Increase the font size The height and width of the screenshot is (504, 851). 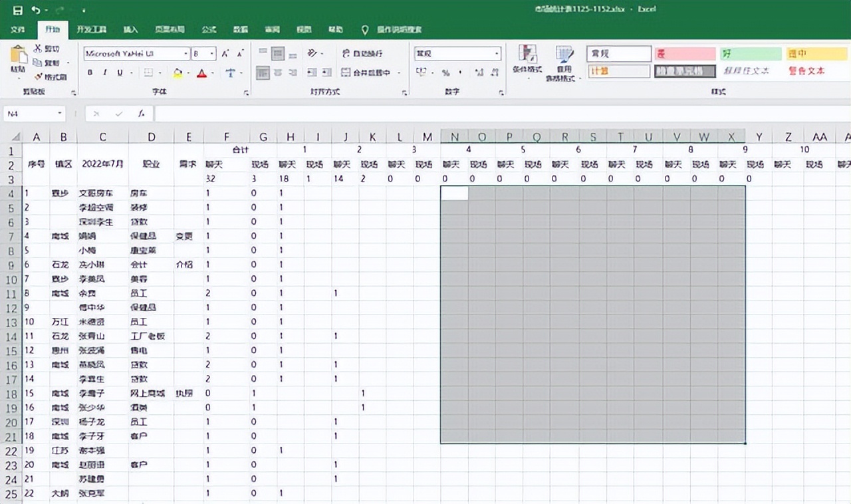tap(225, 54)
